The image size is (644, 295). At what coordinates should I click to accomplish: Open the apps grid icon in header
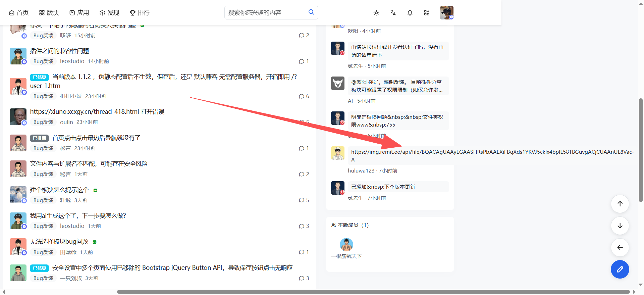(427, 13)
